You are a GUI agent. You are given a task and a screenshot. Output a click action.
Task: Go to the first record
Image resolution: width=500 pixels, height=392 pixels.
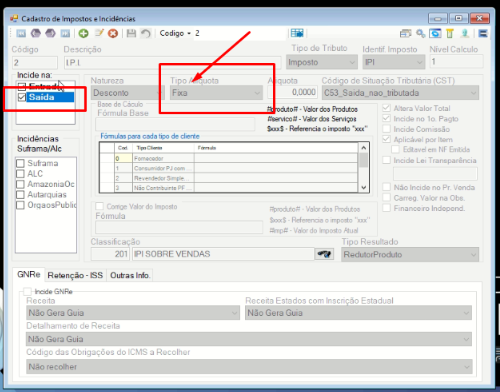click(x=21, y=33)
